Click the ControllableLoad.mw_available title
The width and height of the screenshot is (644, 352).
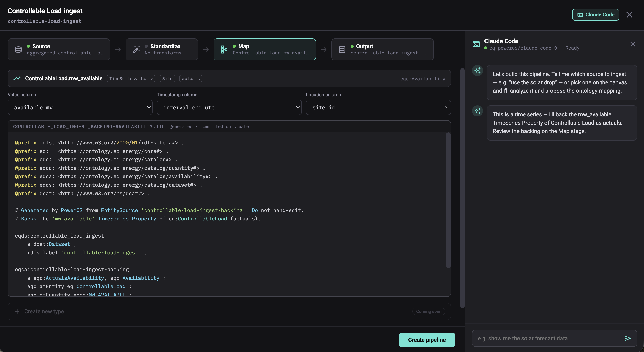64,79
